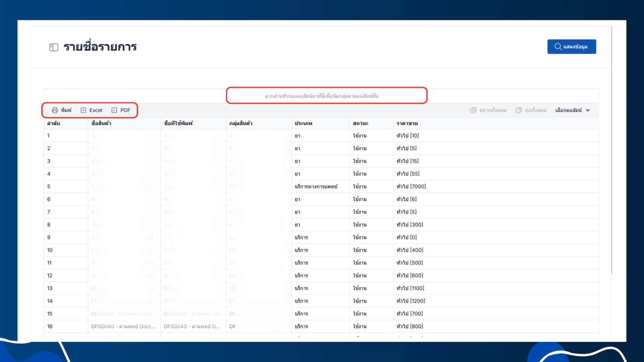Export the table using the Excel icon
644x362 pixels.
click(83, 110)
